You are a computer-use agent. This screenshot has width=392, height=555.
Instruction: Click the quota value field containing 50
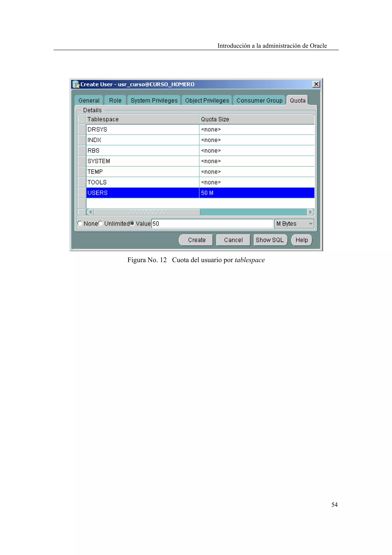(212, 224)
